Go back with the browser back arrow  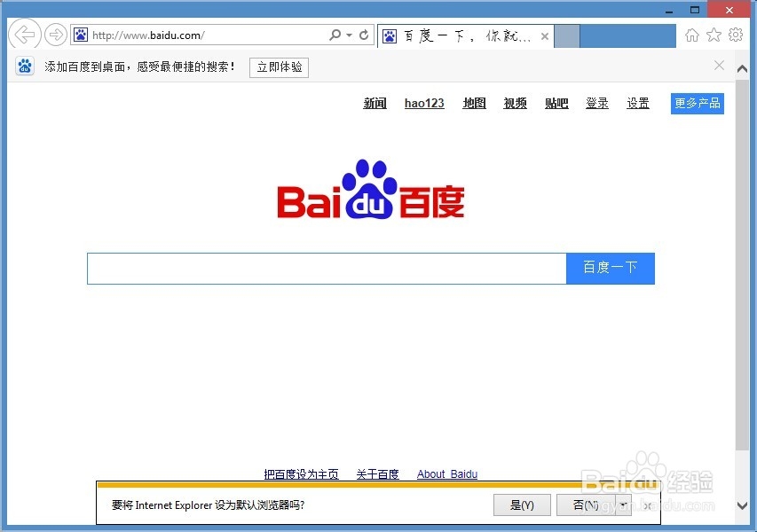pyautogui.click(x=24, y=35)
